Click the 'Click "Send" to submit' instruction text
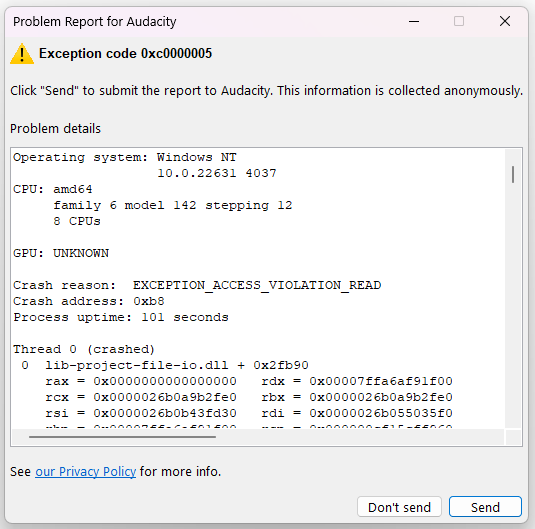This screenshot has height=529, width=535. pyautogui.click(x=266, y=91)
